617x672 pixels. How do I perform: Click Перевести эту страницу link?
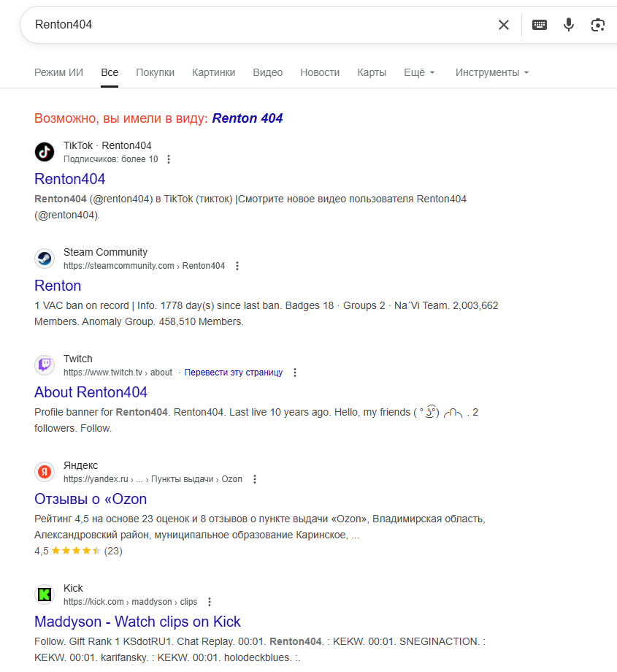(234, 373)
